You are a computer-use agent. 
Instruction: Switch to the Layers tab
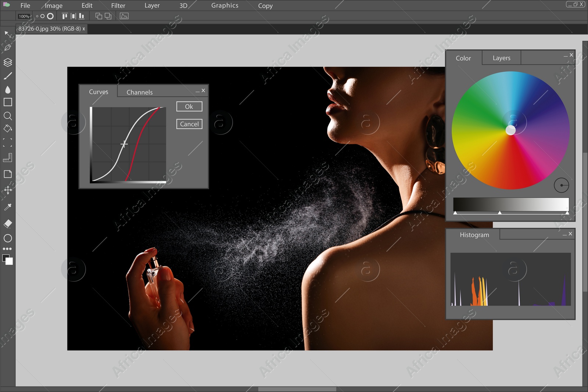(502, 58)
